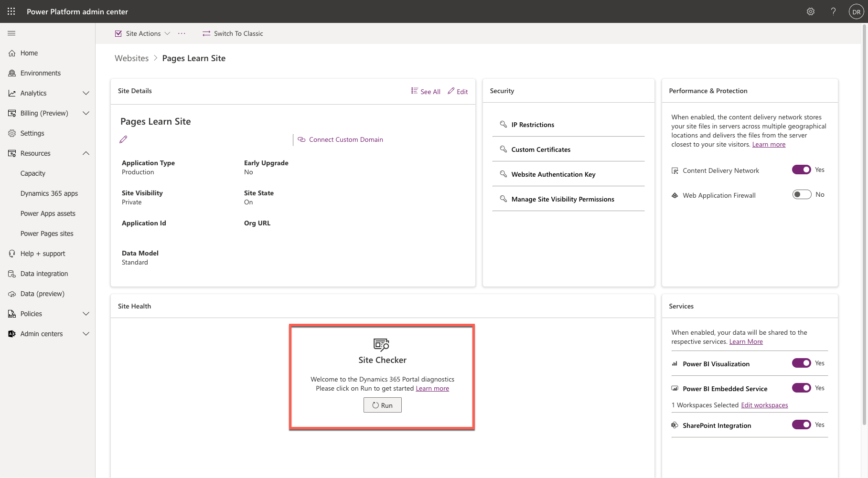Click the help question mark icon
The width and height of the screenshot is (868, 478).
point(833,11)
